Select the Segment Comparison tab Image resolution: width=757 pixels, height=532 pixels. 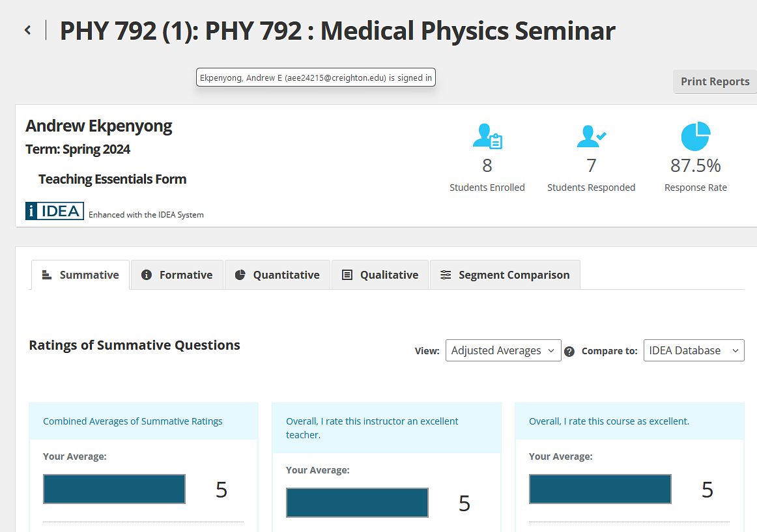click(x=505, y=275)
